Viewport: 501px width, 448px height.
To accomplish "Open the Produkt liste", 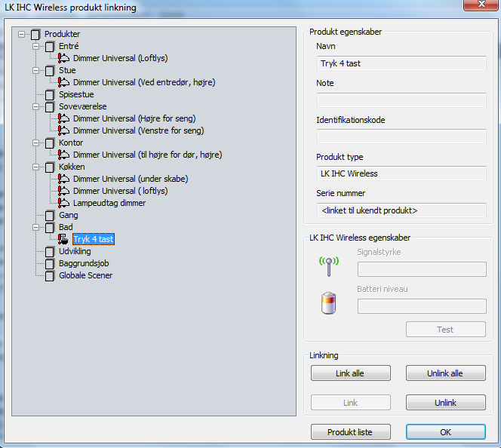I will pos(351,431).
